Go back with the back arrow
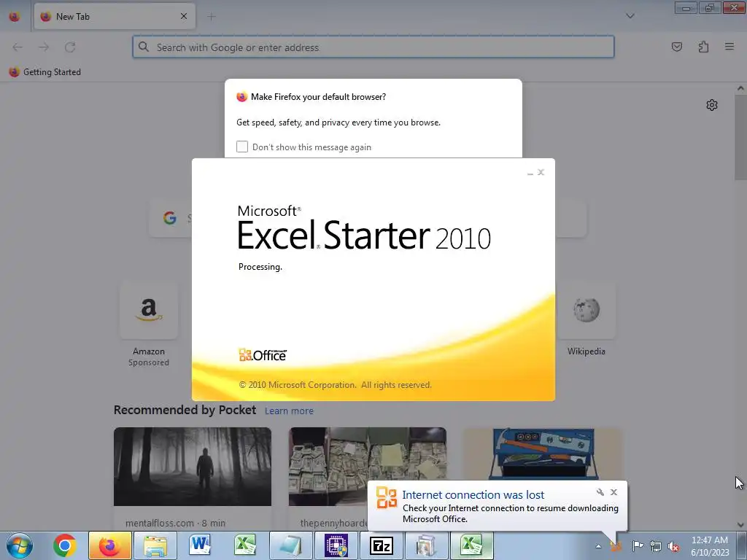This screenshot has height=560, width=747. tap(18, 47)
